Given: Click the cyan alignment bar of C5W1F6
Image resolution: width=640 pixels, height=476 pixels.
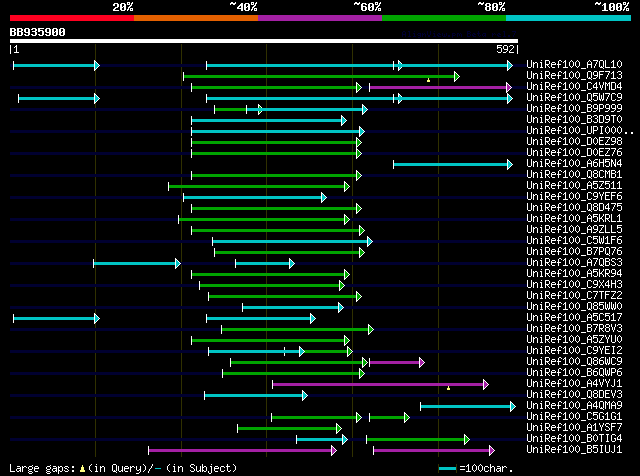Looking at the screenshot, I should click(x=293, y=242).
